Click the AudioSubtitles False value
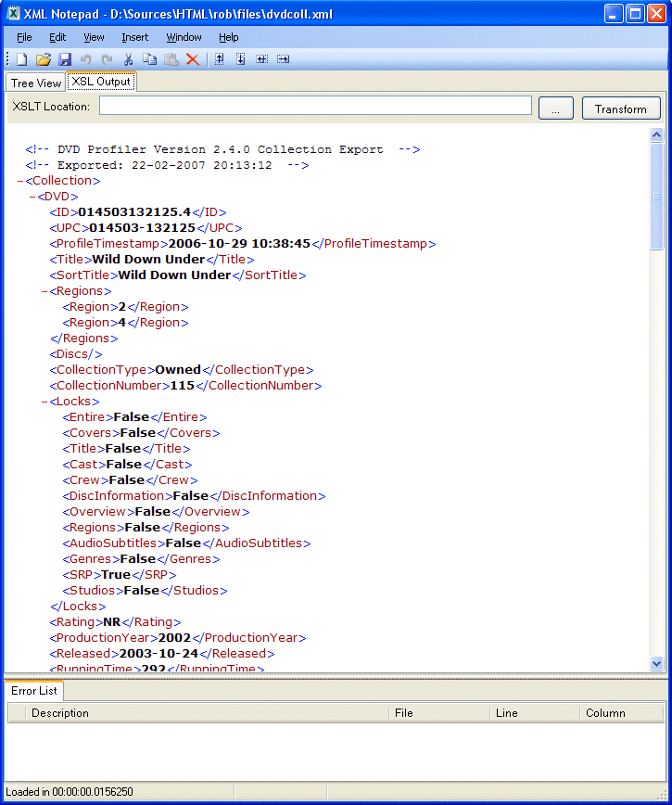Image resolution: width=672 pixels, height=805 pixels. [184, 543]
